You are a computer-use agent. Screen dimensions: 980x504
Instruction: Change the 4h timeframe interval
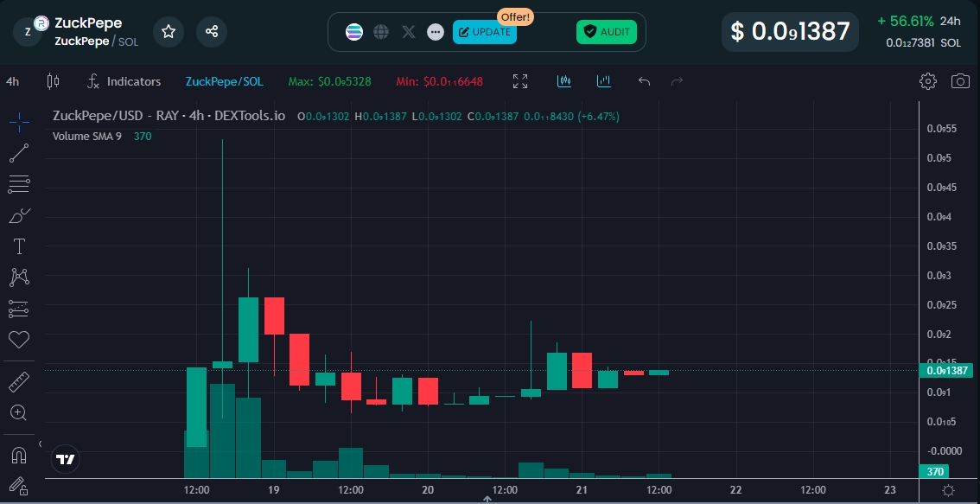coord(12,81)
